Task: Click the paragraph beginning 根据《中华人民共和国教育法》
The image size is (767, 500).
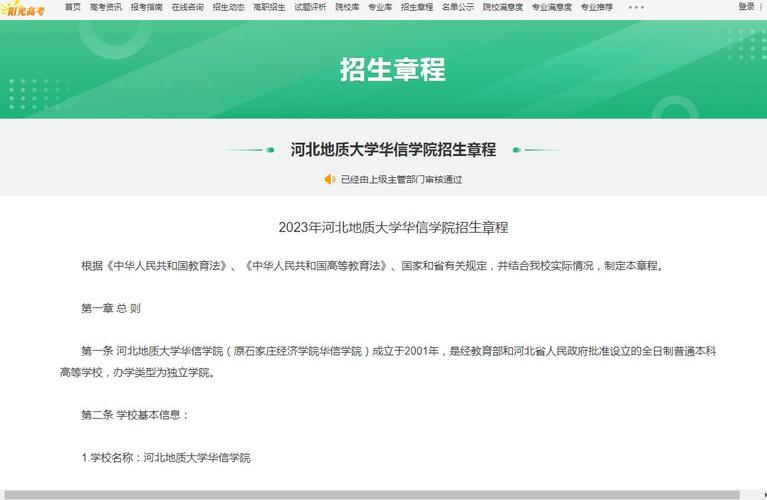Action: pyautogui.click(x=372, y=266)
